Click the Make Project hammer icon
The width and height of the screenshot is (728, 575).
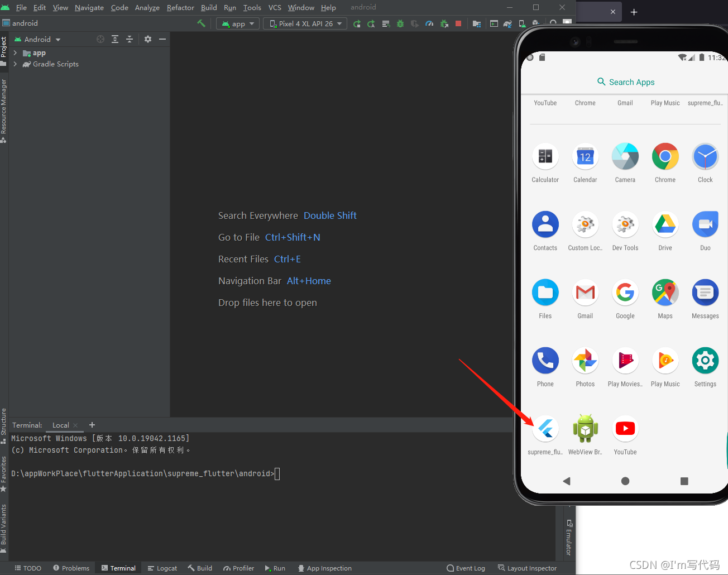[201, 23]
